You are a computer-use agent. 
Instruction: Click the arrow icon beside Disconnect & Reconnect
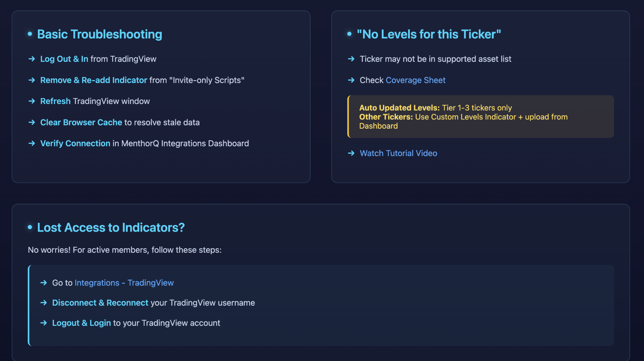pyautogui.click(x=44, y=303)
